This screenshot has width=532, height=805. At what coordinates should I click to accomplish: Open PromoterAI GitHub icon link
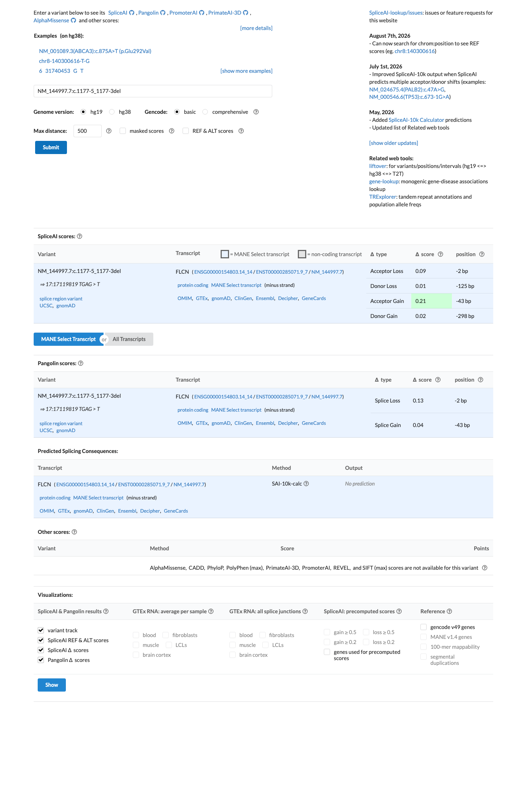(x=202, y=13)
